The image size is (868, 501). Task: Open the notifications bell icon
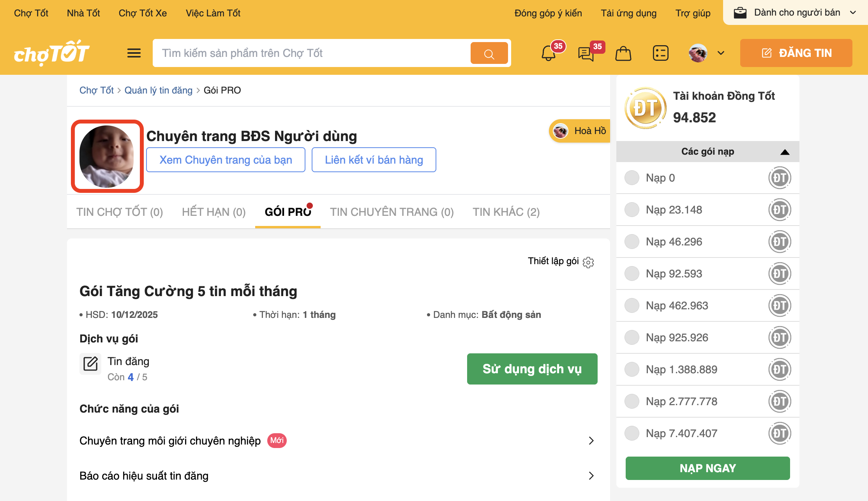549,53
